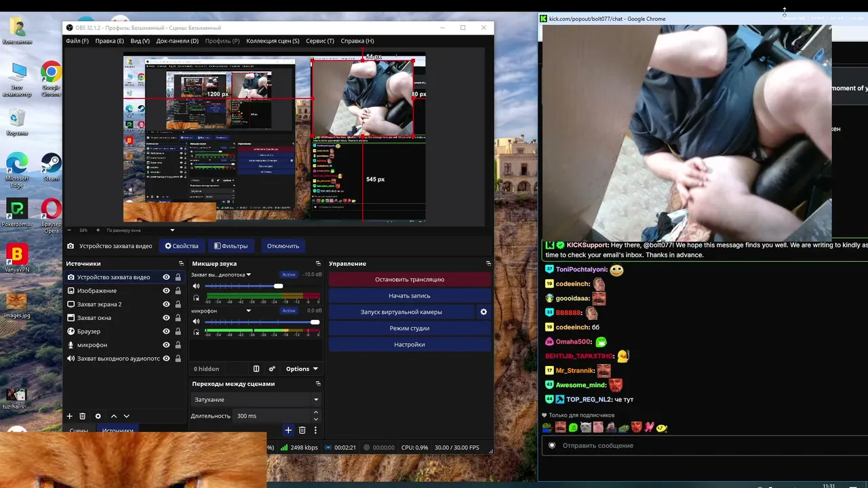Open the Вид menu in OBS
The width and height of the screenshot is (868, 488).
[140, 41]
